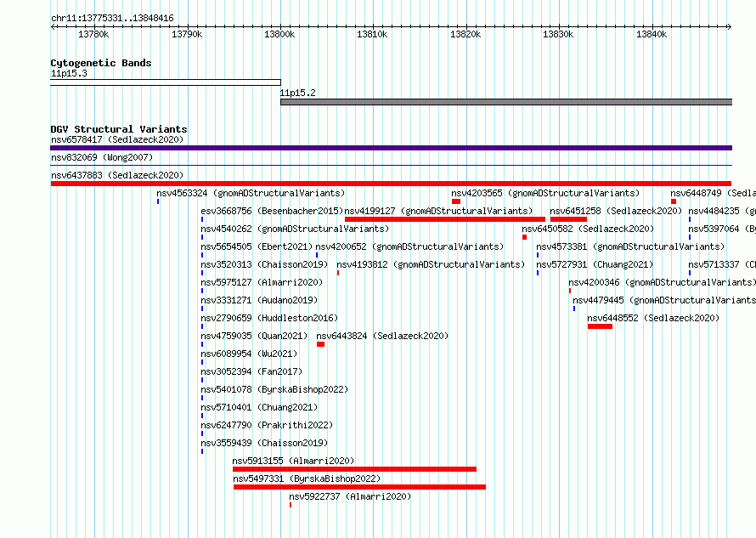Viewport: 756px width, 538px height.
Task: Click the Cytogenetic Bands track title
Action: click(101, 63)
